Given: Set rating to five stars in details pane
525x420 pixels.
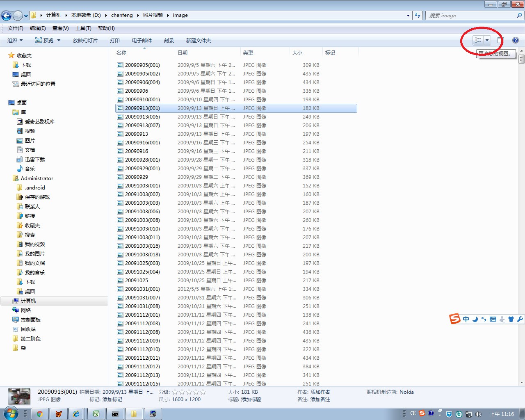Looking at the screenshot, I should click(203, 392).
